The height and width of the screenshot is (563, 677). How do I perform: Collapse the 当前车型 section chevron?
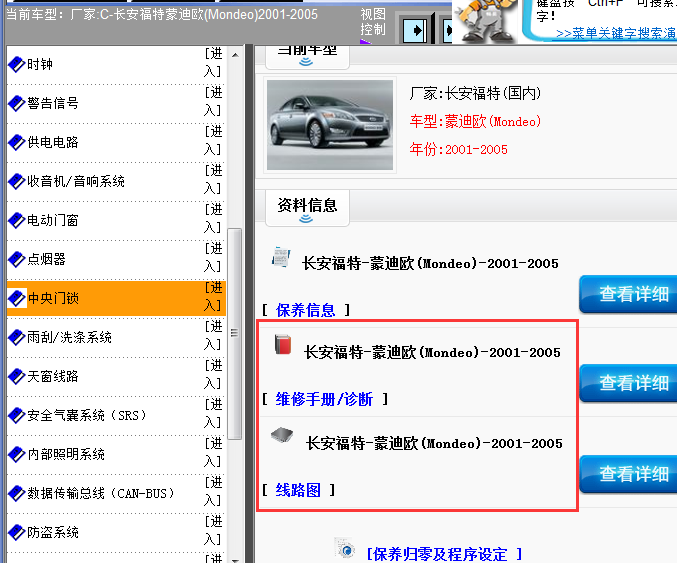(x=306, y=62)
